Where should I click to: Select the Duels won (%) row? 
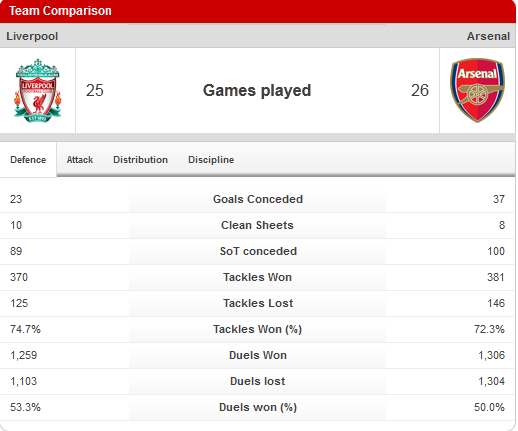click(x=257, y=407)
